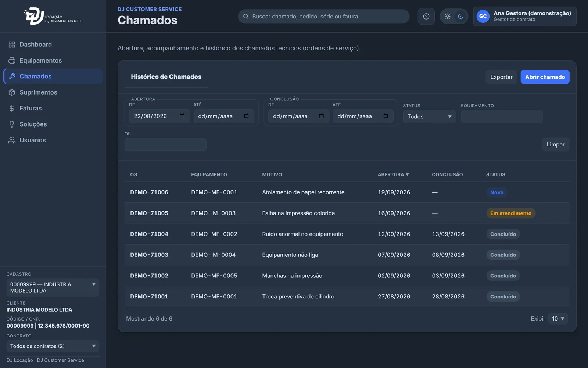588x368 pixels.
Task: Click the Abrir chamado button
Action: 545,77
